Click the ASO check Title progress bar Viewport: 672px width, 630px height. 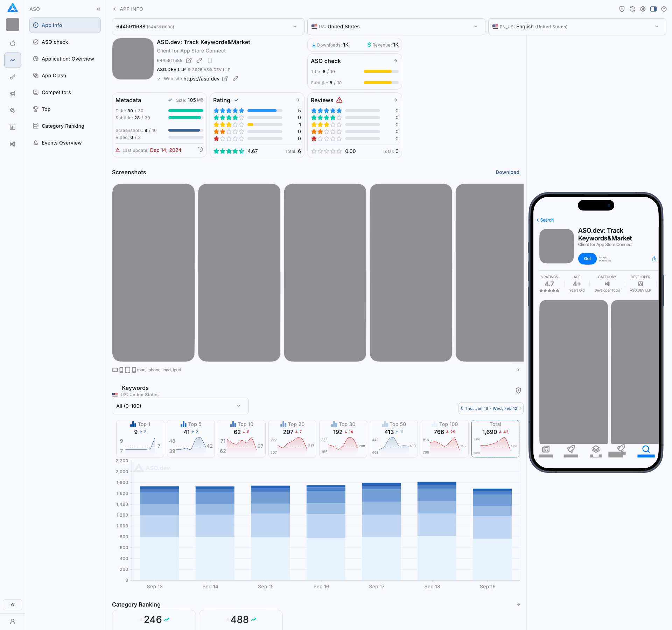click(381, 72)
